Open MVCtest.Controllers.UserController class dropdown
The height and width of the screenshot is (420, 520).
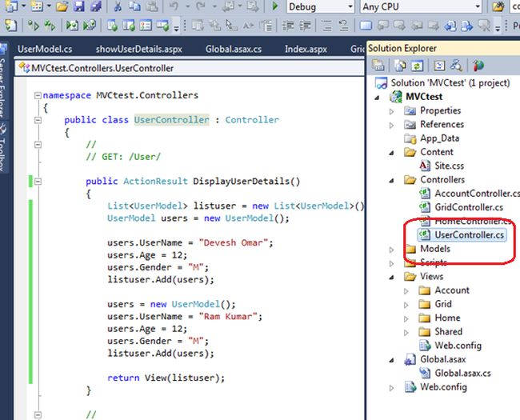[x=190, y=68]
